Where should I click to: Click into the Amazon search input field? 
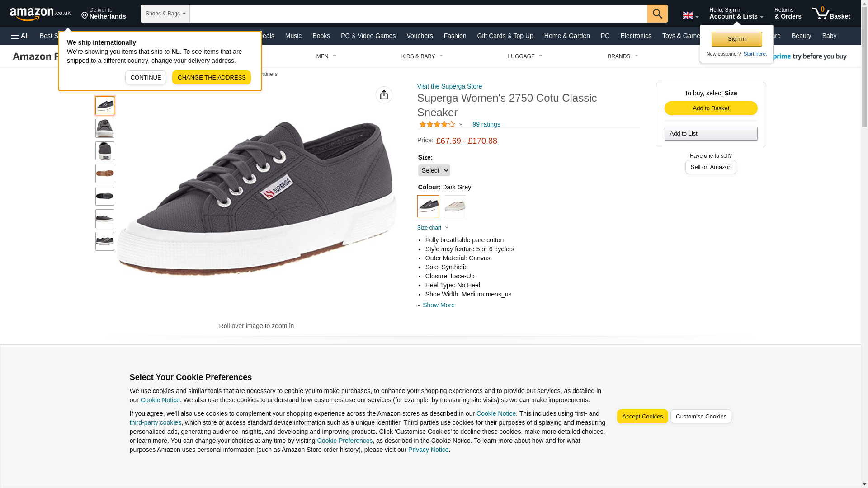[419, 14]
